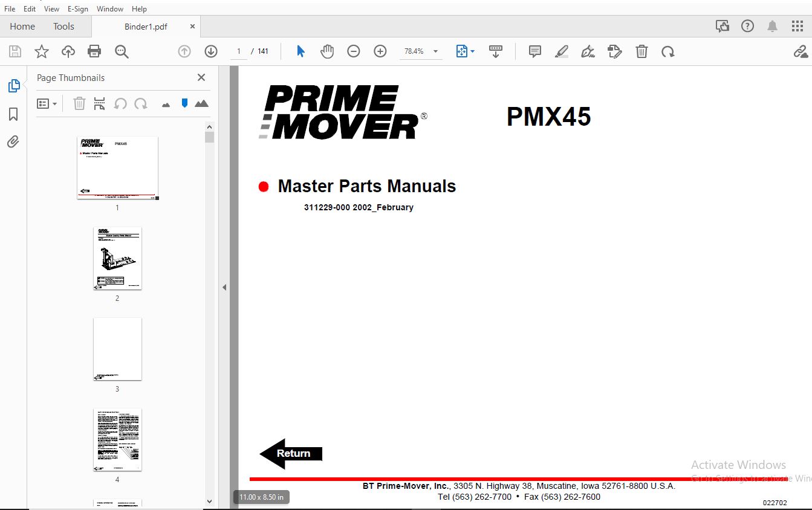Click the Delete page trash icon in toolbar
The width and height of the screenshot is (812, 510).
click(x=641, y=52)
